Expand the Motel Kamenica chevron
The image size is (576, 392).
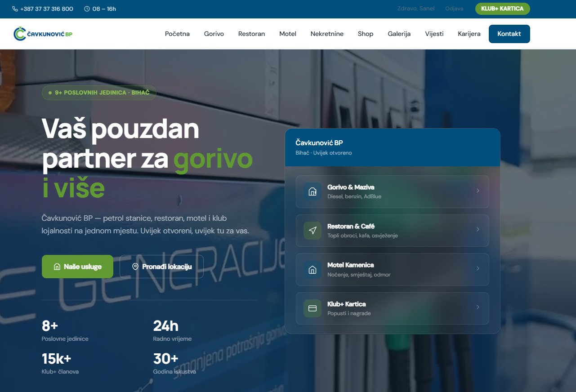(478, 268)
